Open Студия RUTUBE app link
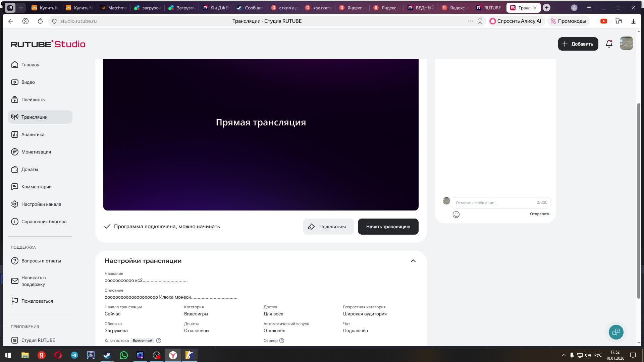The image size is (644, 362). click(x=40, y=340)
